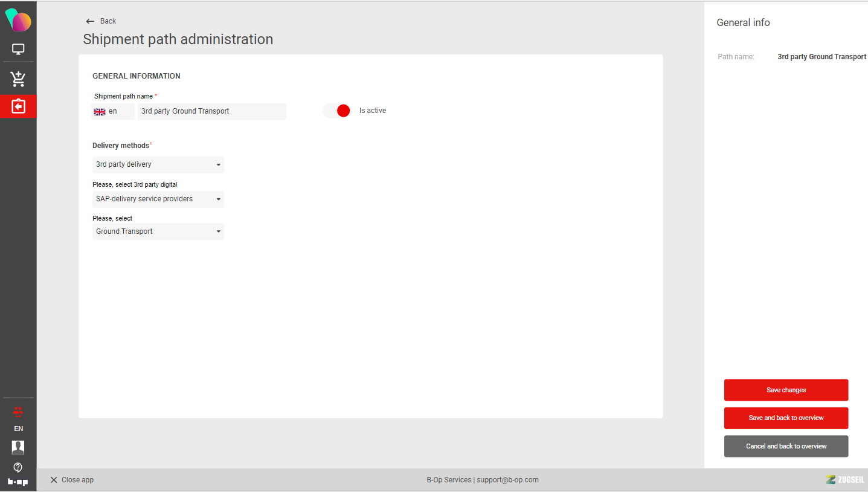Click Cancel and back to overview
Screen dimensions: 868x492
[786, 446]
